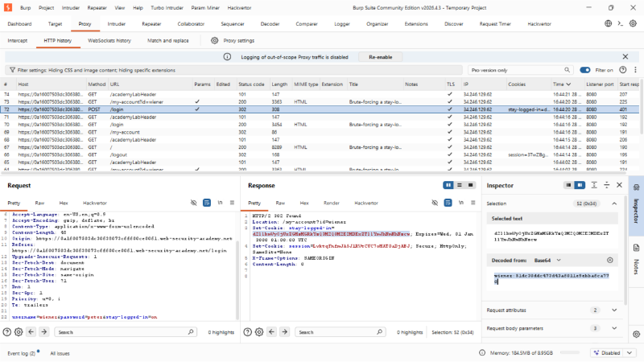
Task: Expand Request body parameters section
Action: [614, 328]
